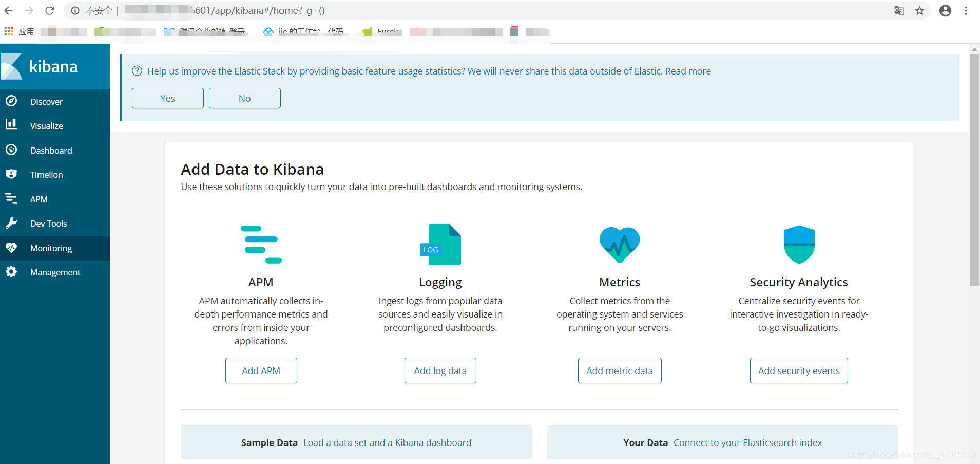Viewport: 980px width, 464px height.
Task: Click the browser back arrow
Action: [9, 10]
